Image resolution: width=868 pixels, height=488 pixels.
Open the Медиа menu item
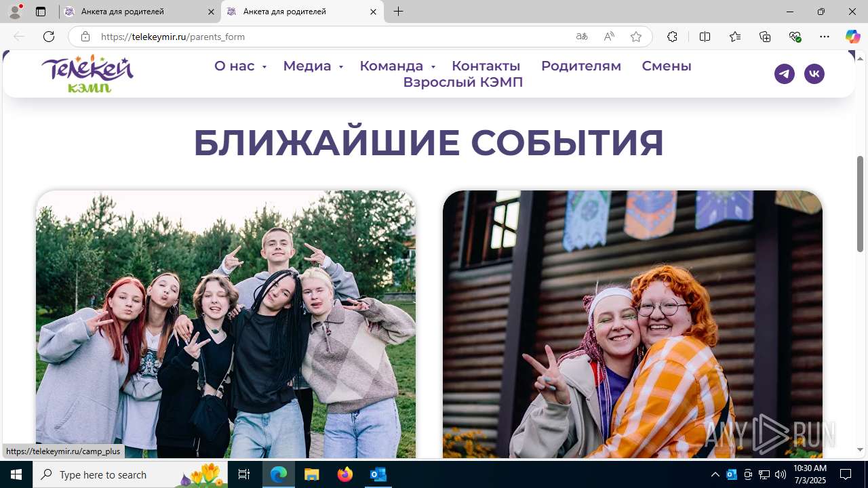(307, 66)
